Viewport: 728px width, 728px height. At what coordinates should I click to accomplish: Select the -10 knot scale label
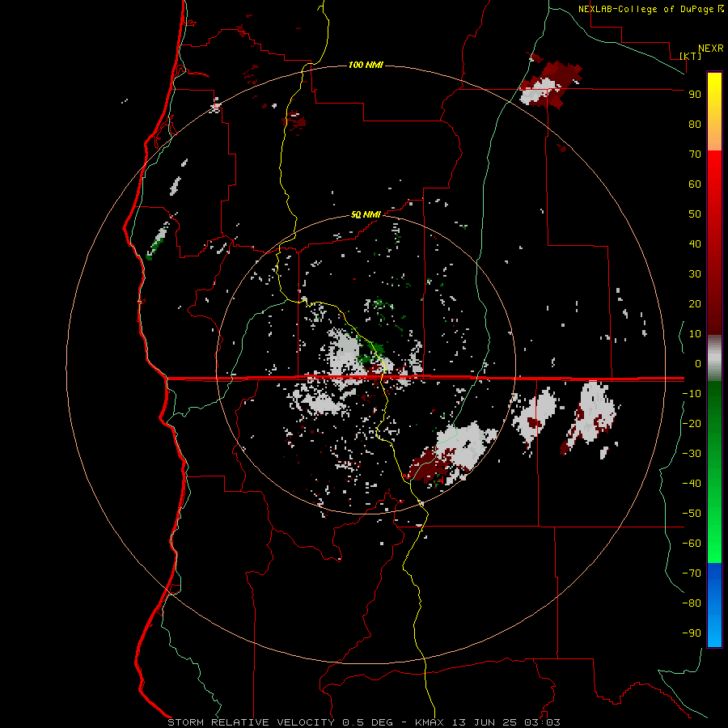[x=692, y=394]
